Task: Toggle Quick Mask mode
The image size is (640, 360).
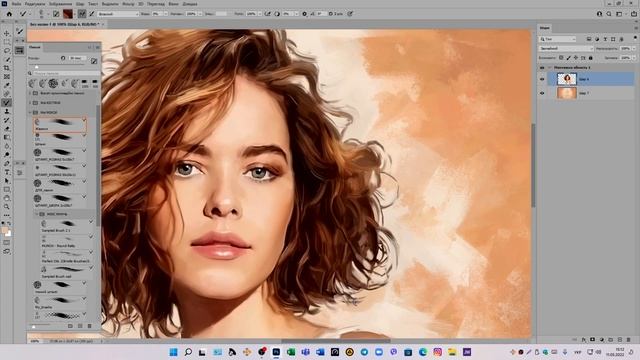Action: click(7, 242)
